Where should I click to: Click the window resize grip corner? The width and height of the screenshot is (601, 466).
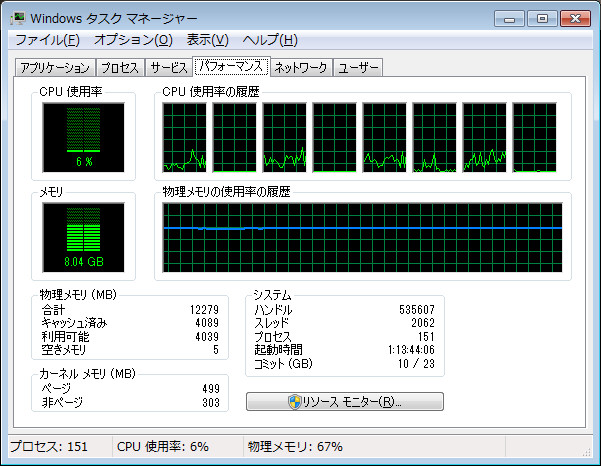click(587, 452)
